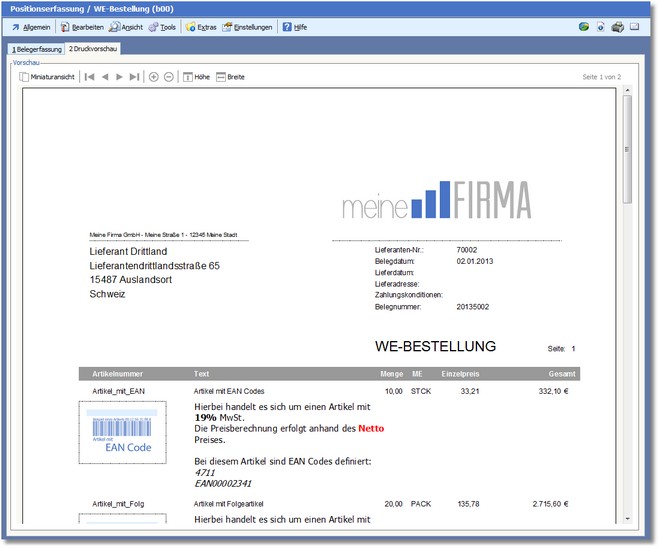
Task: Click the printer icon to print
Action: tap(617, 27)
